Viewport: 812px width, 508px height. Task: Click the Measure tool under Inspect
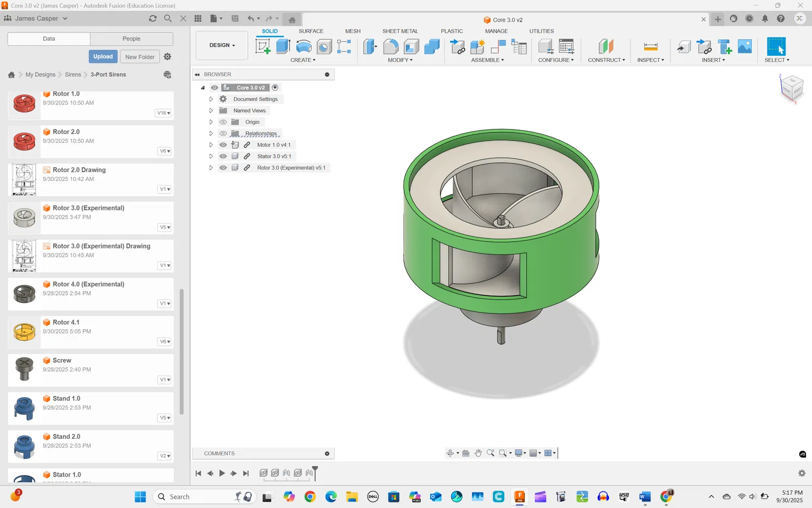point(651,47)
